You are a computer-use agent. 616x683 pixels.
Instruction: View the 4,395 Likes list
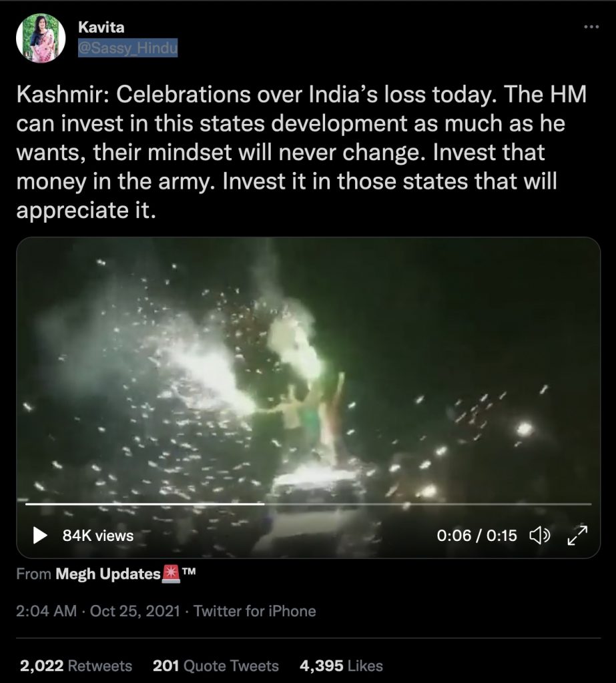(341, 666)
